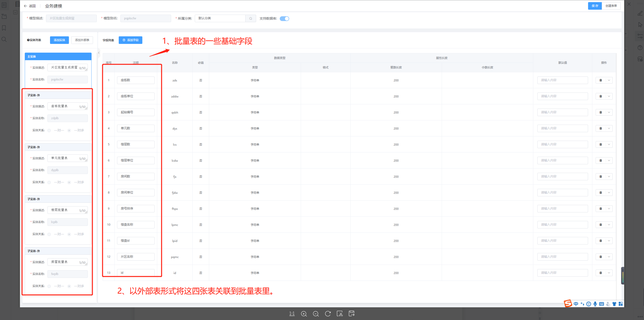Screen dimensions: 644x320
Task: Click the zoom in magnifier icon
Action: 304,314
